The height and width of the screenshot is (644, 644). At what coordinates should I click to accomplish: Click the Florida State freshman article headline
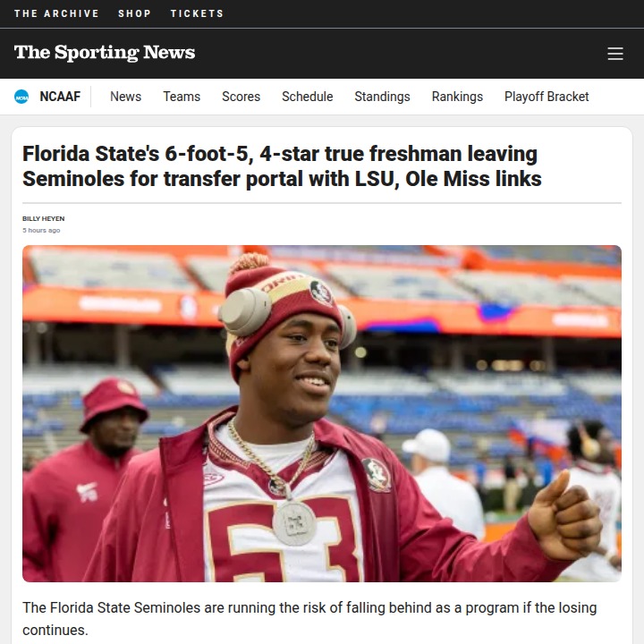282,166
